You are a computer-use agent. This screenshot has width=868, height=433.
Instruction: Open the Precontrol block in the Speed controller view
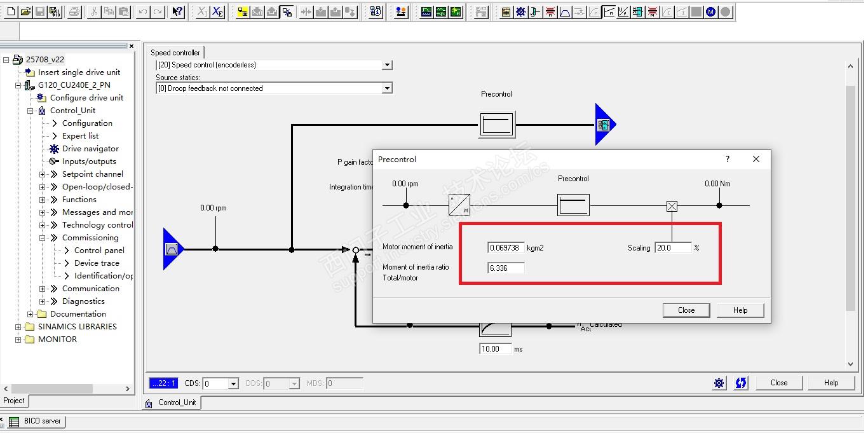point(496,125)
